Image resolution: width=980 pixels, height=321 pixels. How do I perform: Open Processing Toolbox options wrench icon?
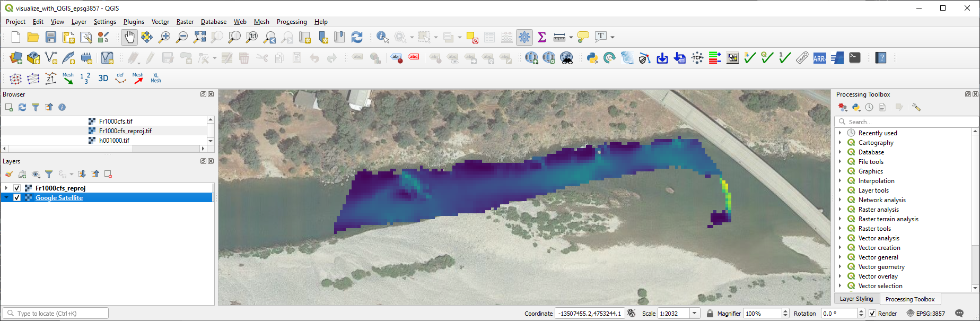916,107
